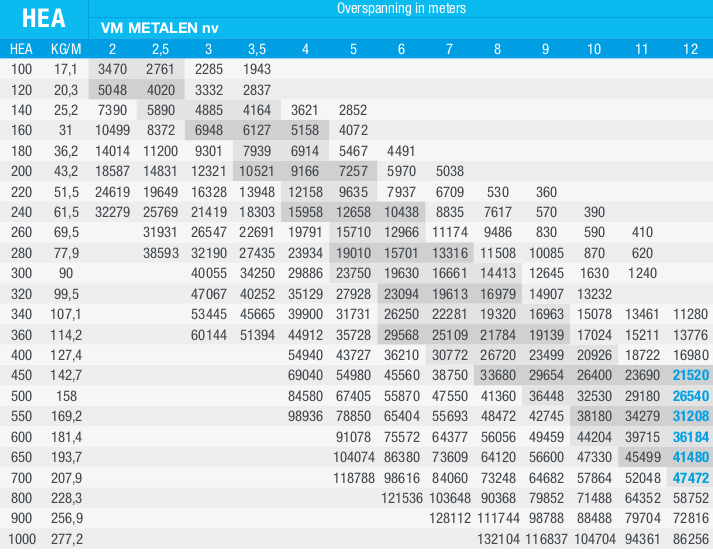Screen dimensions: 713x552
Task: Click value 24619 in HEA 220 row
Action: 112,192
